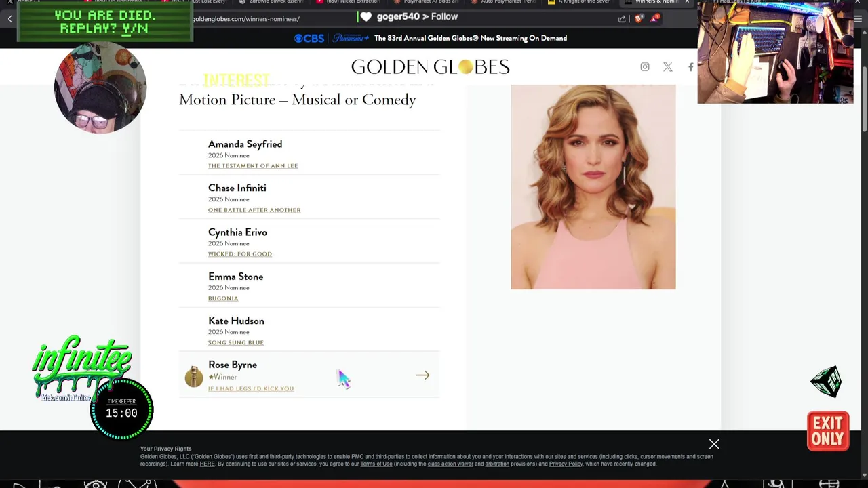Open the Brave Shields lion icon
The height and width of the screenshot is (488, 868).
638,18
